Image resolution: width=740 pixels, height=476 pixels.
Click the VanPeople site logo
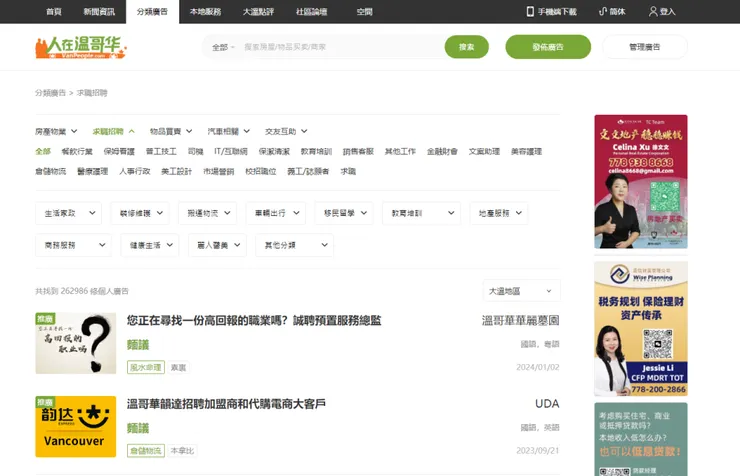(81, 48)
